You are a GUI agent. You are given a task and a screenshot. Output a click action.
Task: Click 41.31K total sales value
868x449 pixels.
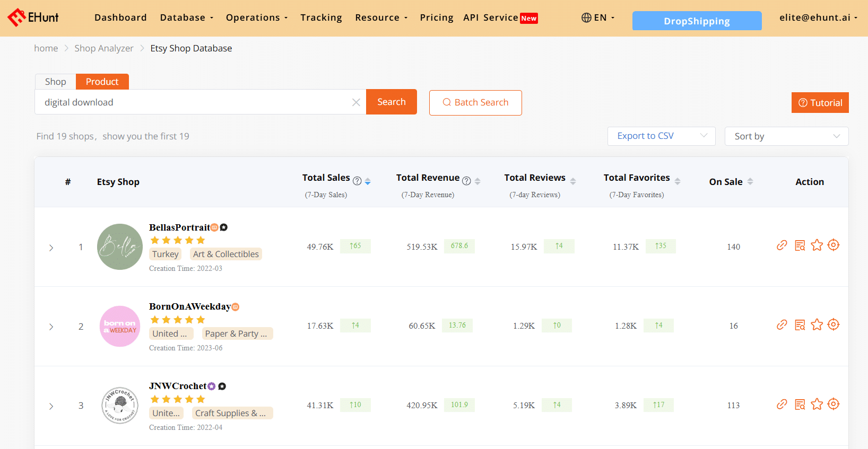coord(320,405)
